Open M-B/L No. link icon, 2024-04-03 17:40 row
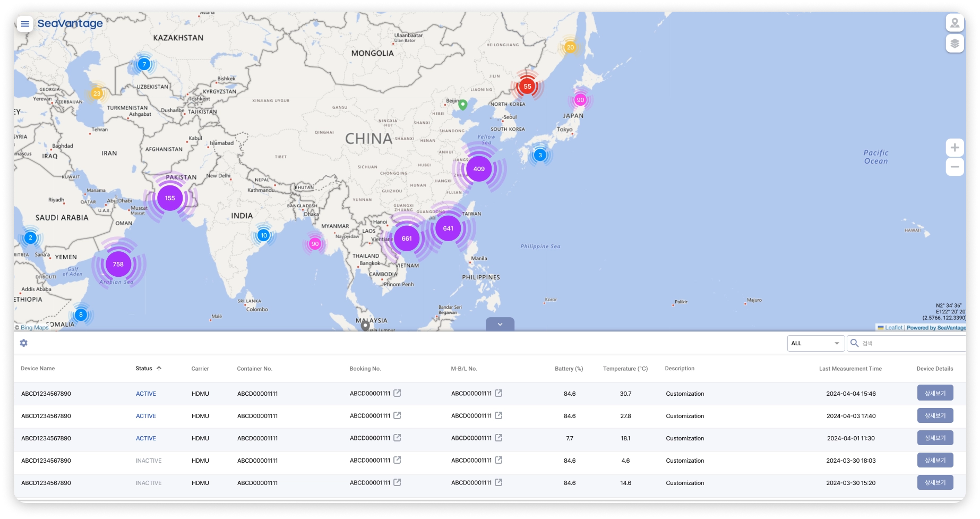This screenshot has height=519, width=980. (x=498, y=415)
